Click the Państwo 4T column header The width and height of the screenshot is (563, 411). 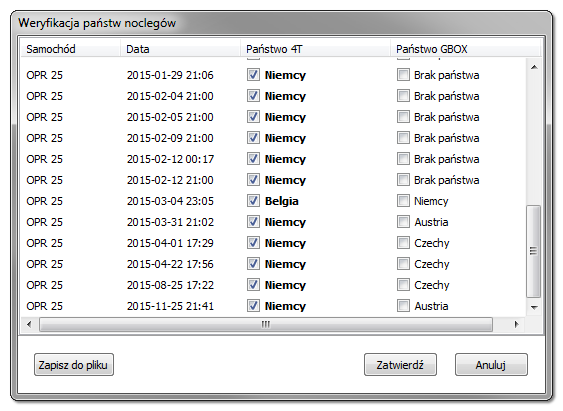tap(315, 49)
